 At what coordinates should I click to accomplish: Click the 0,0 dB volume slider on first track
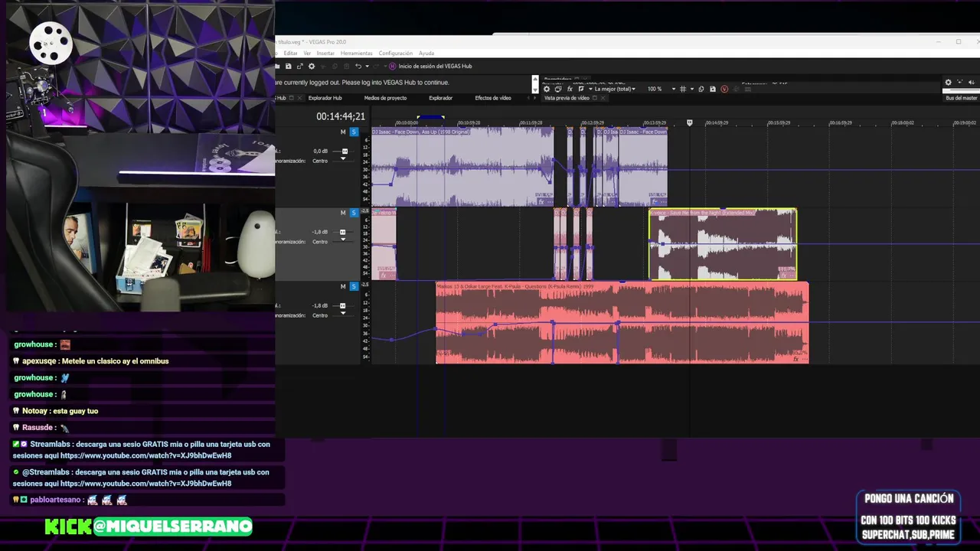345,152
